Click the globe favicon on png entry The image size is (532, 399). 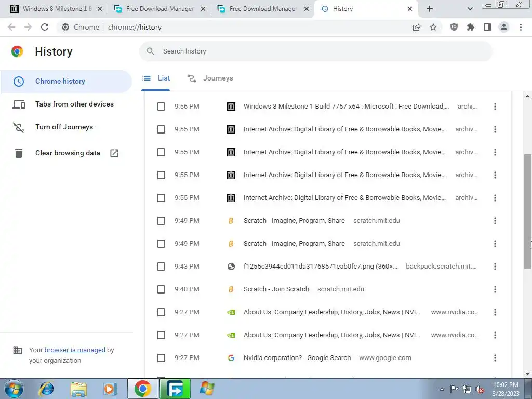click(x=231, y=267)
